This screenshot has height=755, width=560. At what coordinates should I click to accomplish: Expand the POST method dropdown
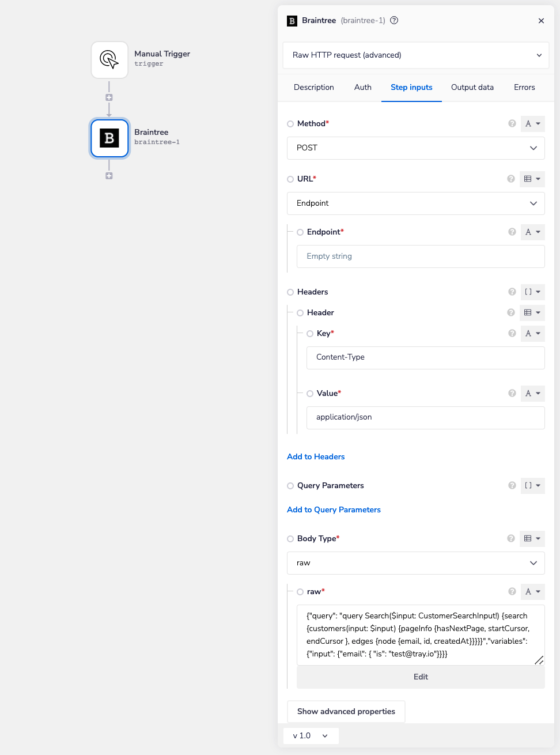click(416, 148)
